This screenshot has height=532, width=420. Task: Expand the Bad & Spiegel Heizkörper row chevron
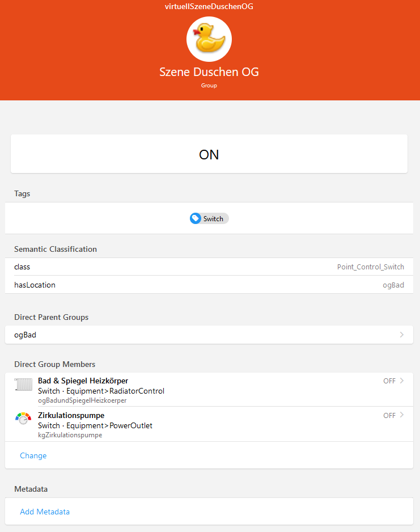402,381
